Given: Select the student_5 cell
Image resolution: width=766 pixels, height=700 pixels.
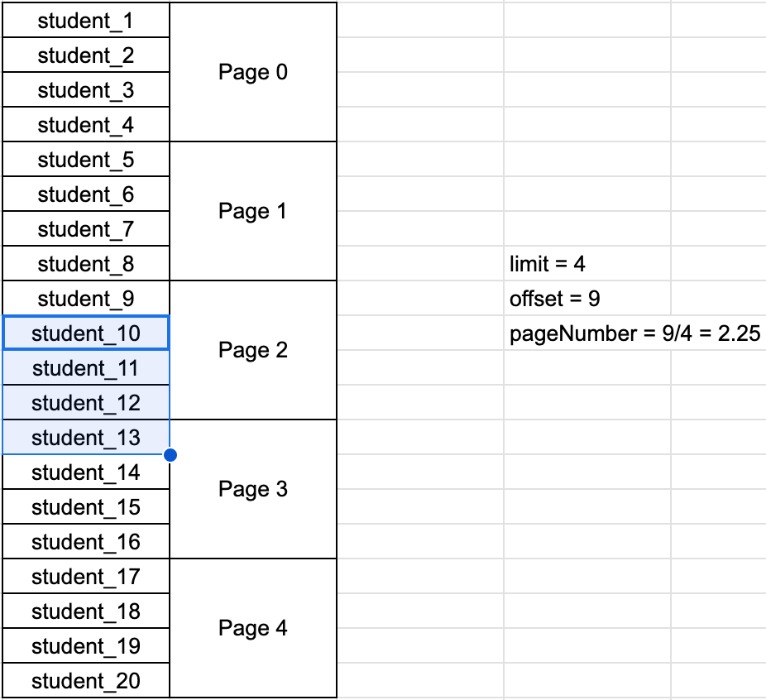Looking at the screenshot, I should (x=86, y=160).
